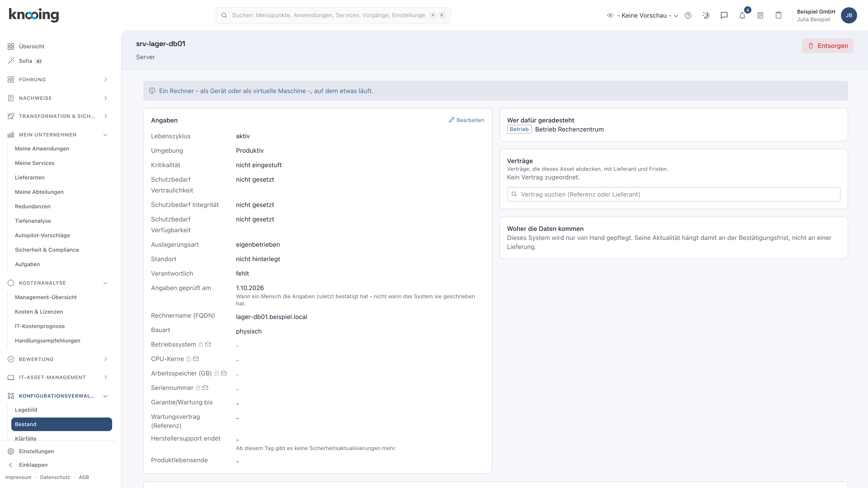This screenshot has width=868, height=488.
Task: Click the knooing logo
Action: [34, 15]
